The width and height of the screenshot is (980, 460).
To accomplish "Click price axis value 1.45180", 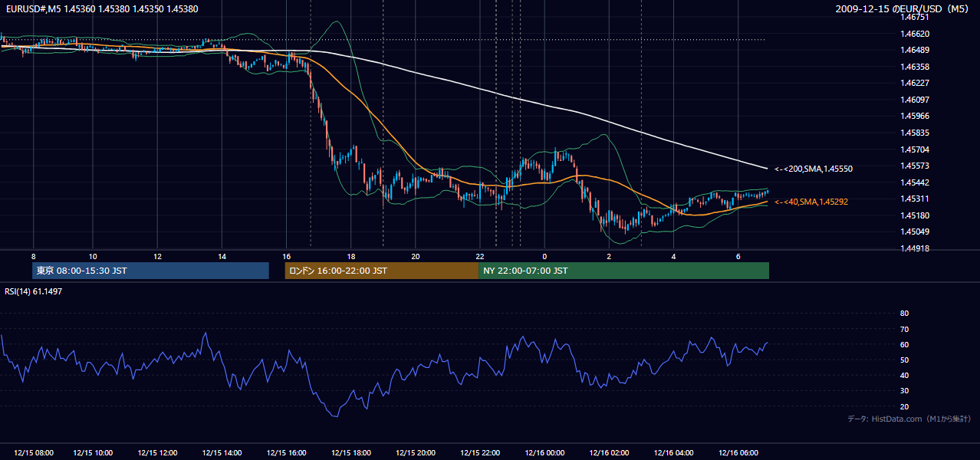I will pos(915,215).
